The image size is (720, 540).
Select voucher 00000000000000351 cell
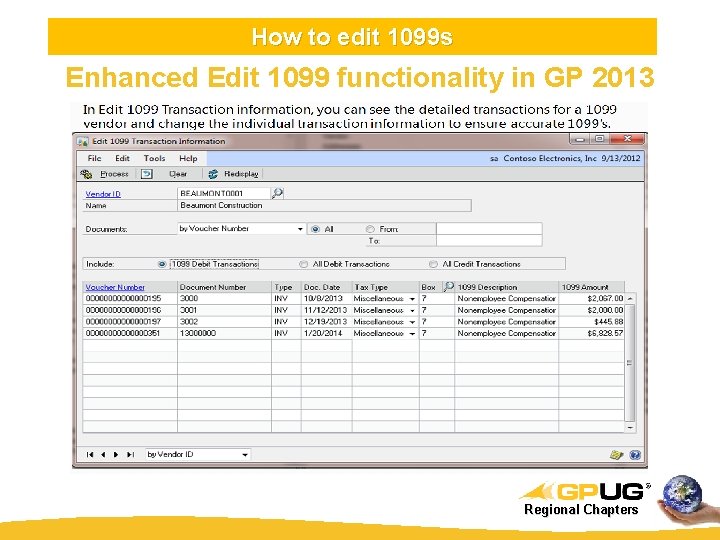coord(130,333)
